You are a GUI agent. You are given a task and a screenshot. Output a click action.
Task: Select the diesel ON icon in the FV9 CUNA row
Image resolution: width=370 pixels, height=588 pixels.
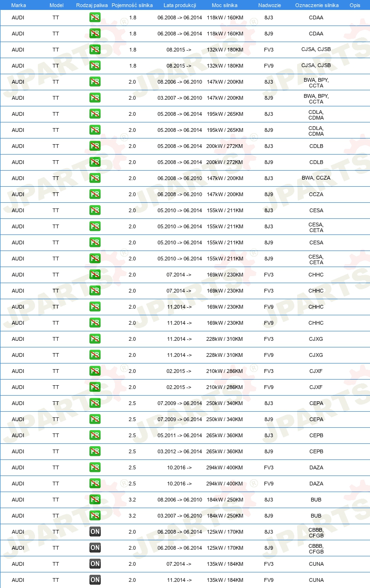pyautogui.click(x=95, y=580)
